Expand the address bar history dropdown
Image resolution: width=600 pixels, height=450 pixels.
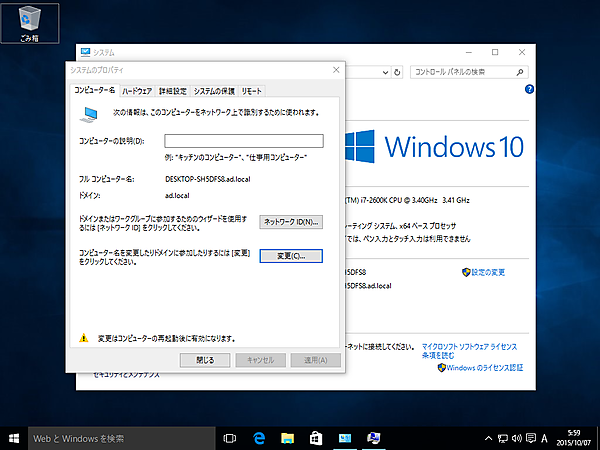[385, 72]
